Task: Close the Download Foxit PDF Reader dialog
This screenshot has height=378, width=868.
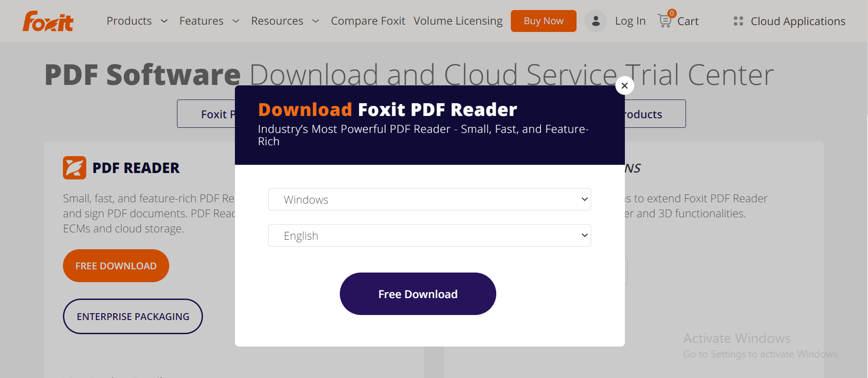Action: pos(624,85)
